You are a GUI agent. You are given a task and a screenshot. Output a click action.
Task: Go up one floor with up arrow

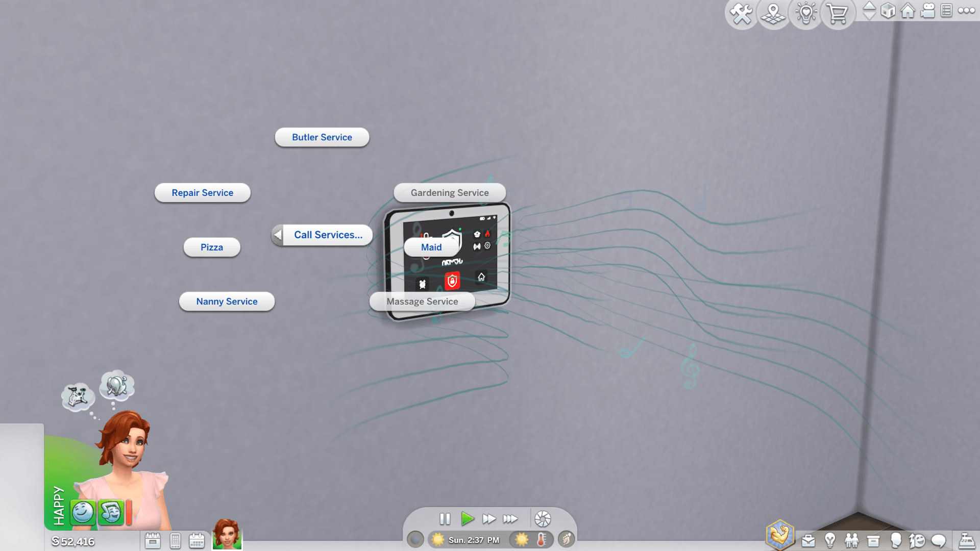tap(869, 6)
